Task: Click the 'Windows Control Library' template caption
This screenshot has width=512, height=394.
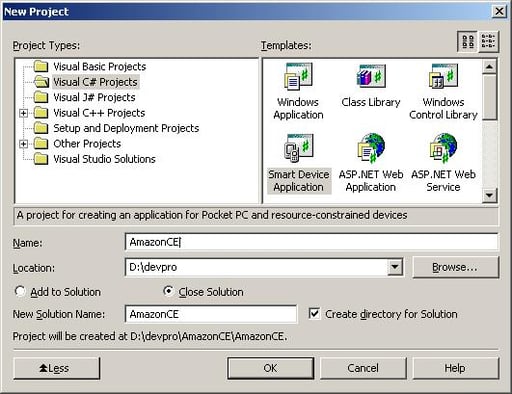Action: coord(443,108)
